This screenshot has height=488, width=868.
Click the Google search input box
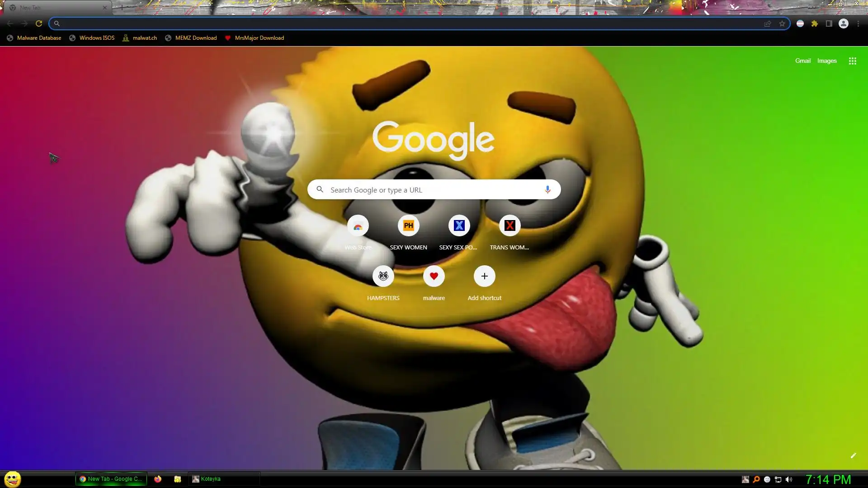(434, 190)
